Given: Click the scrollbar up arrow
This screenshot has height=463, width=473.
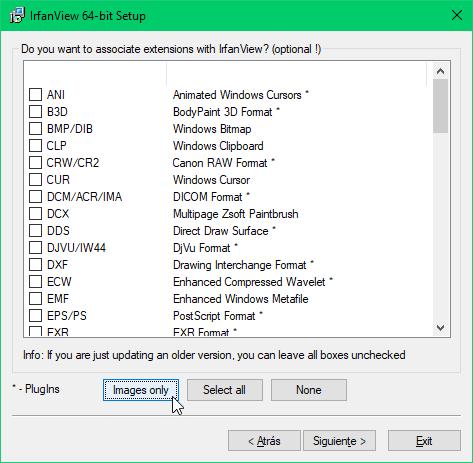Looking at the screenshot, I should tap(440, 71).
